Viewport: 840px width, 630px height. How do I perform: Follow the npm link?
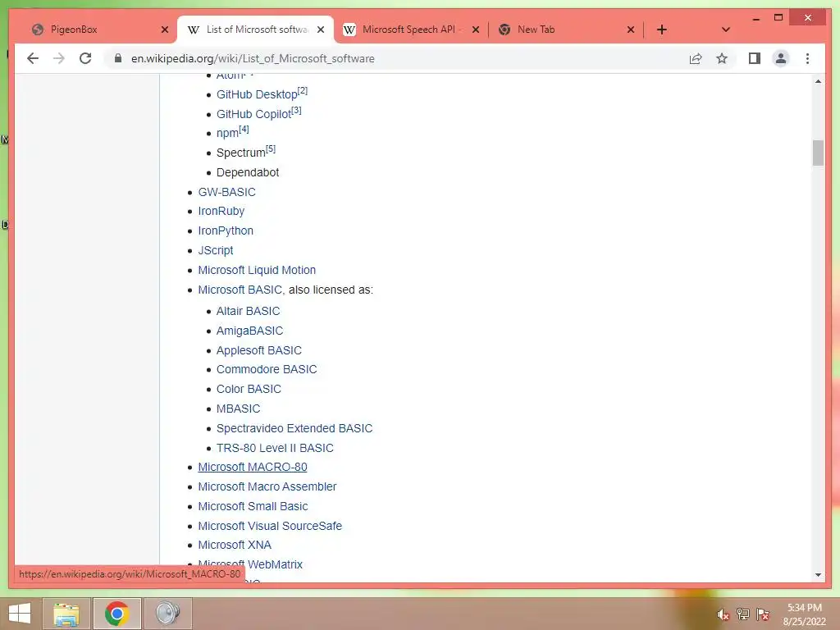[x=227, y=134]
